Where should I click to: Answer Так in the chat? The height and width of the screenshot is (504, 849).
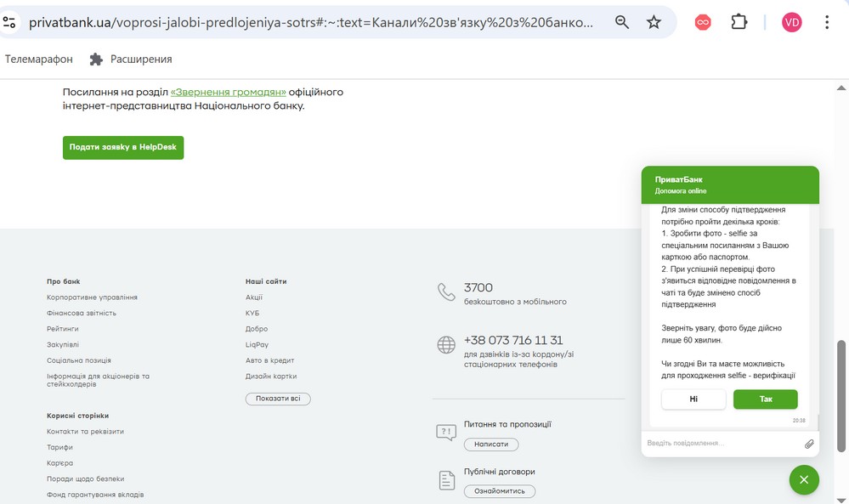(766, 399)
